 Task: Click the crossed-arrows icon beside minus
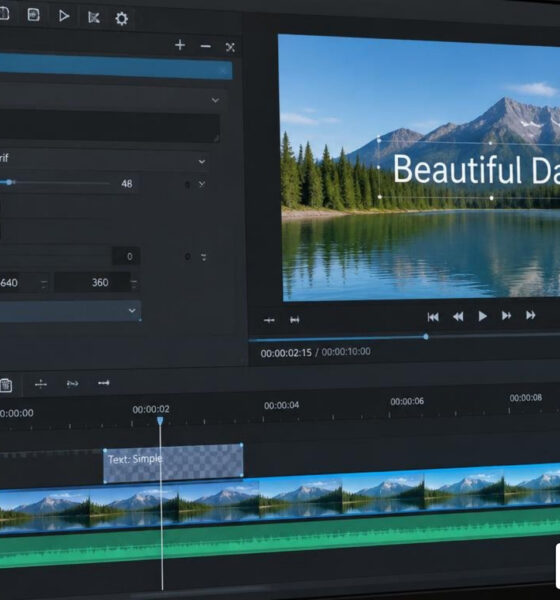(230, 47)
